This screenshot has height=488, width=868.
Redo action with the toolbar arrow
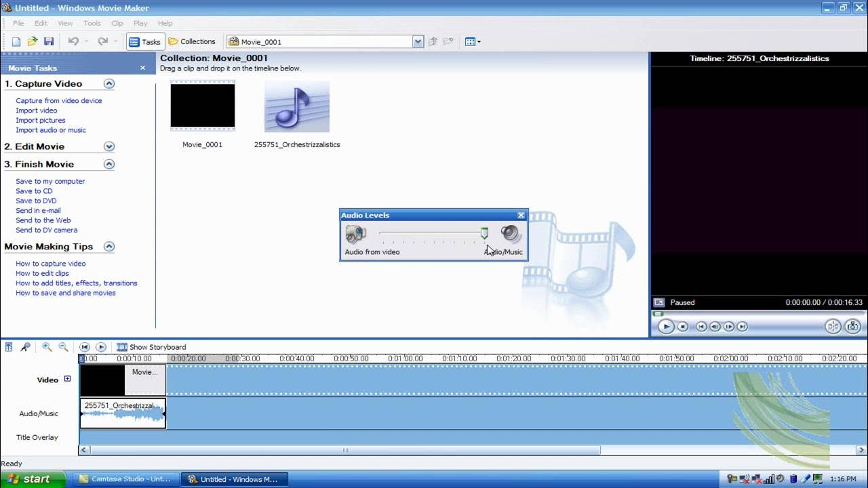point(102,41)
